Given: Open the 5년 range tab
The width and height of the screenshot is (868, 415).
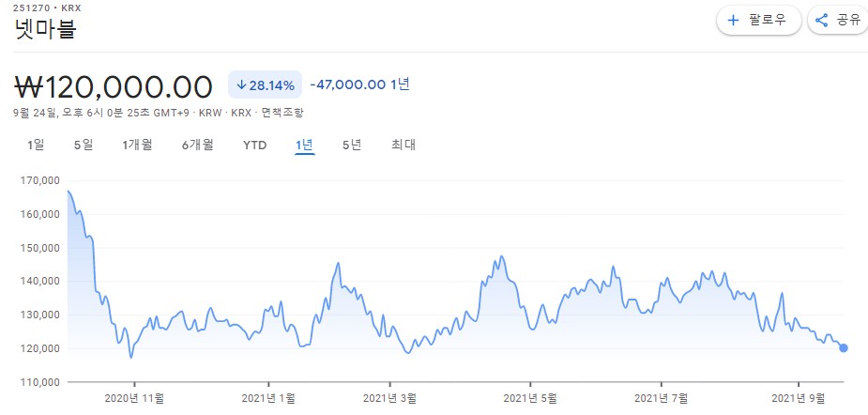Looking at the screenshot, I should pos(352,146).
